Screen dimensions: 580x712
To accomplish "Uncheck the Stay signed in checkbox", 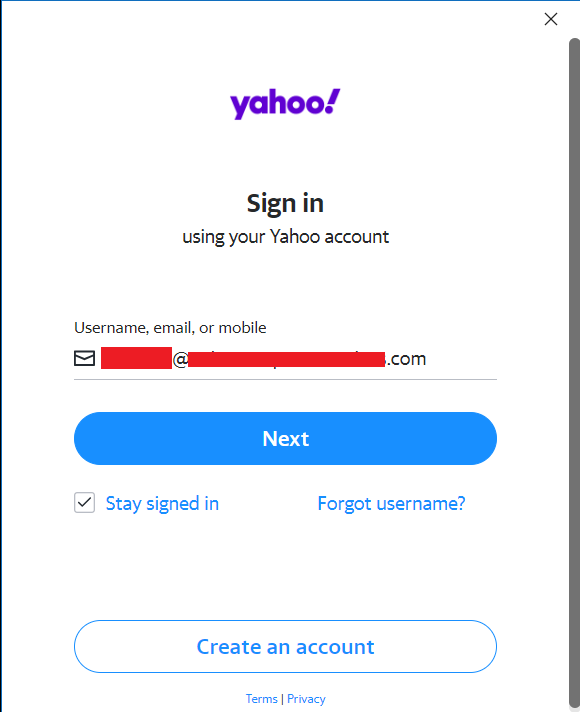I will tap(84, 503).
